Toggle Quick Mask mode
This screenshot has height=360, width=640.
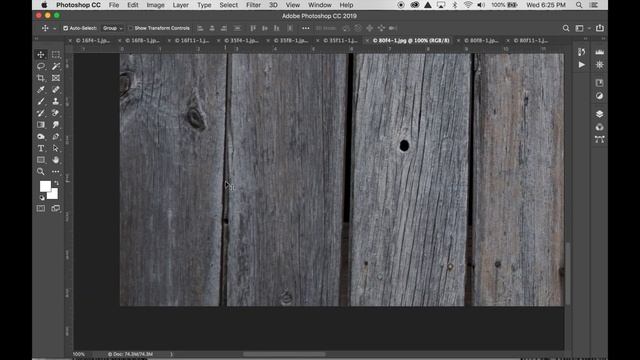(x=41, y=209)
